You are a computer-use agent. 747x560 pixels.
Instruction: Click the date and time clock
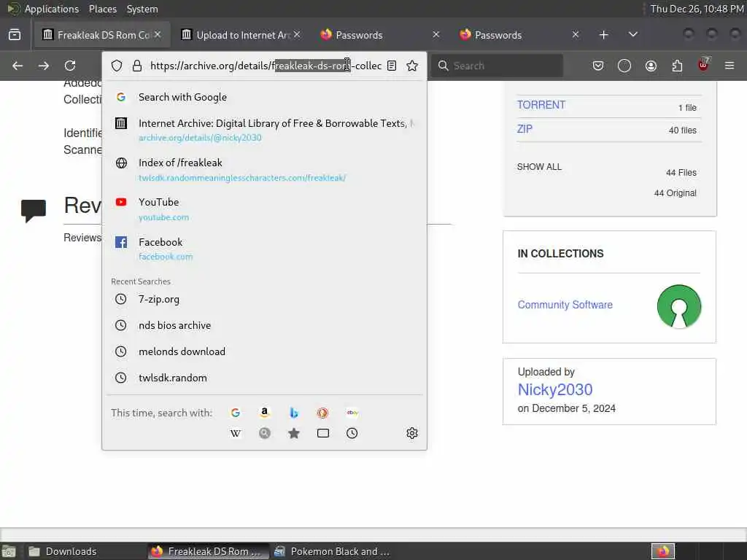697,9
